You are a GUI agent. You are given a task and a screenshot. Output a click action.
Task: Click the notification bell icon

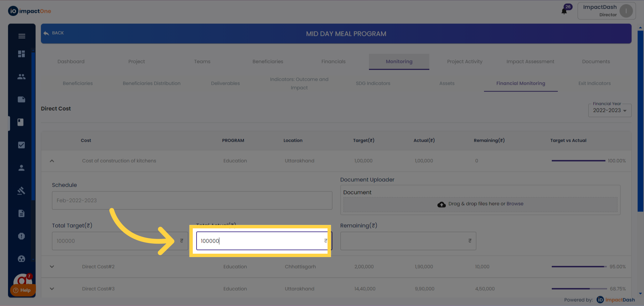point(564,11)
